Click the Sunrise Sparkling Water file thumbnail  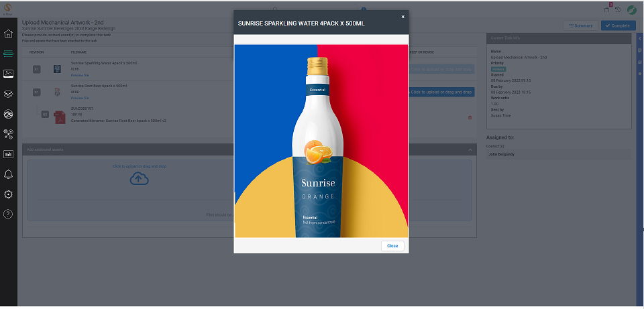57,69
